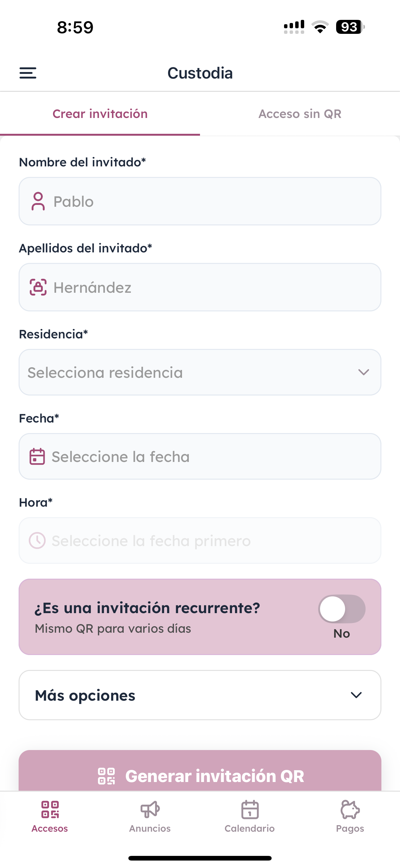Enable the recurring invitation switch
Viewport: 400px width, 868px height.
coord(342,609)
